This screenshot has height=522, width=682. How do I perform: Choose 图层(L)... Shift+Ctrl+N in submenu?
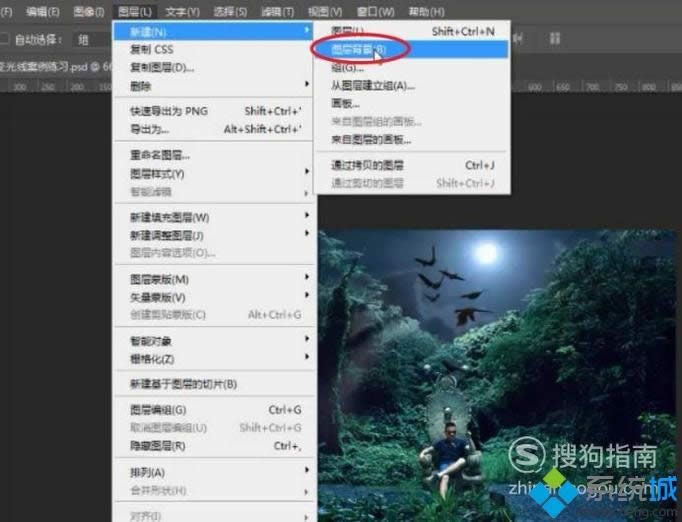point(411,31)
